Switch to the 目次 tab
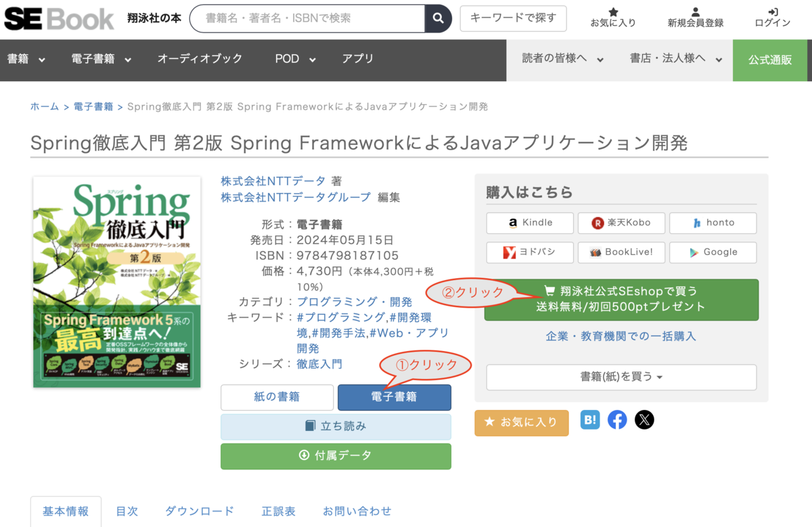The height and width of the screenshot is (527, 812). coord(127,511)
